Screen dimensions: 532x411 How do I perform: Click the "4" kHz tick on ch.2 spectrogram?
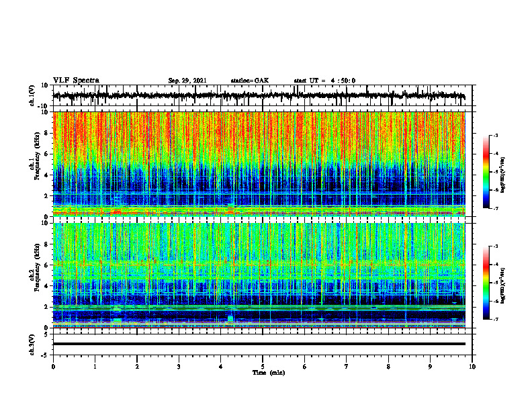(47, 286)
